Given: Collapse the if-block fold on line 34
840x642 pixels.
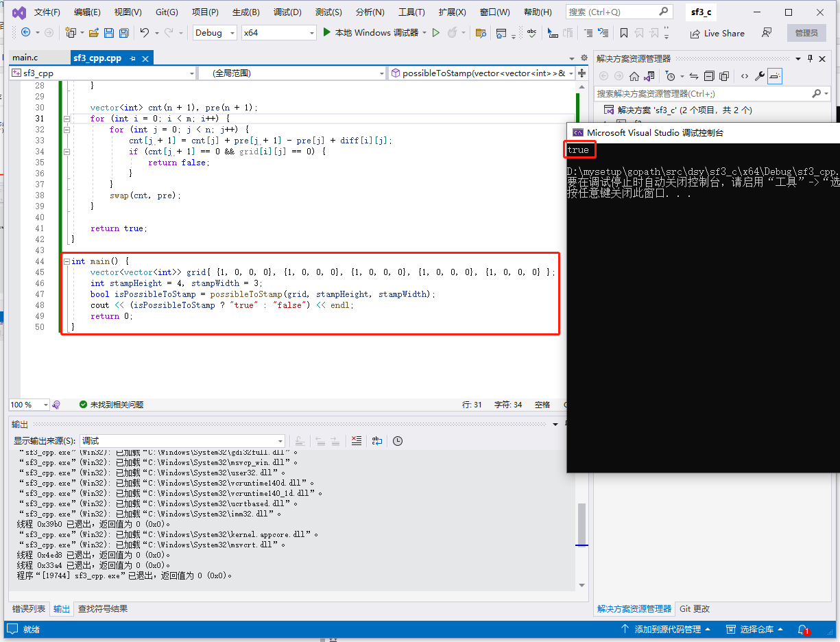Looking at the screenshot, I should coord(67,152).
